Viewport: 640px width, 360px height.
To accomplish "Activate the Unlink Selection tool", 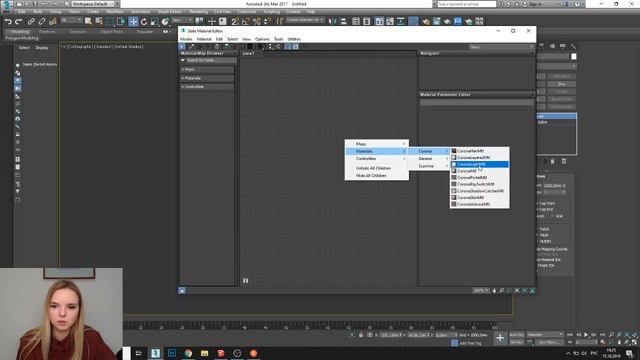I will (42, 21).
